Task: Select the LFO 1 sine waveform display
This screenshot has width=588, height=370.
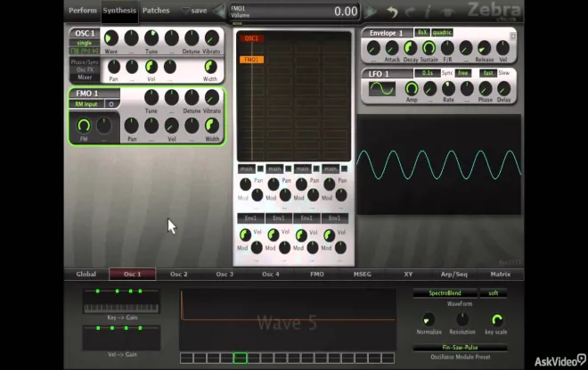Action: coord(381,88)
